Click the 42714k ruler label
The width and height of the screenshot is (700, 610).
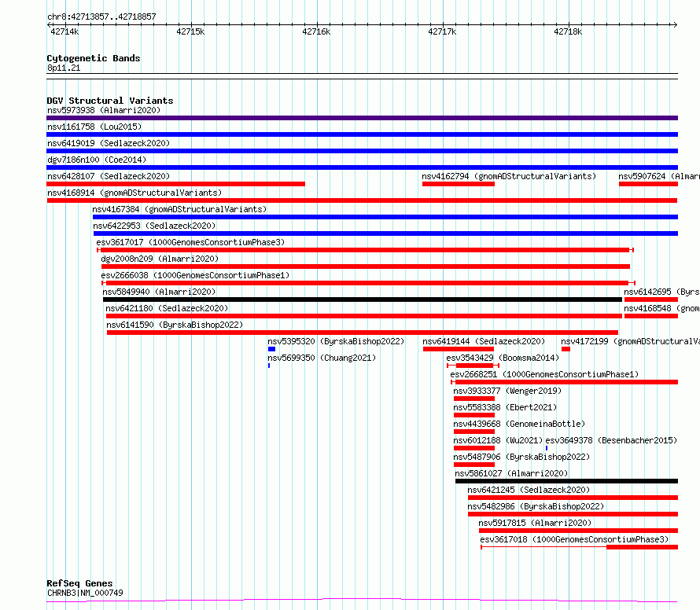(x=64, y=31)
